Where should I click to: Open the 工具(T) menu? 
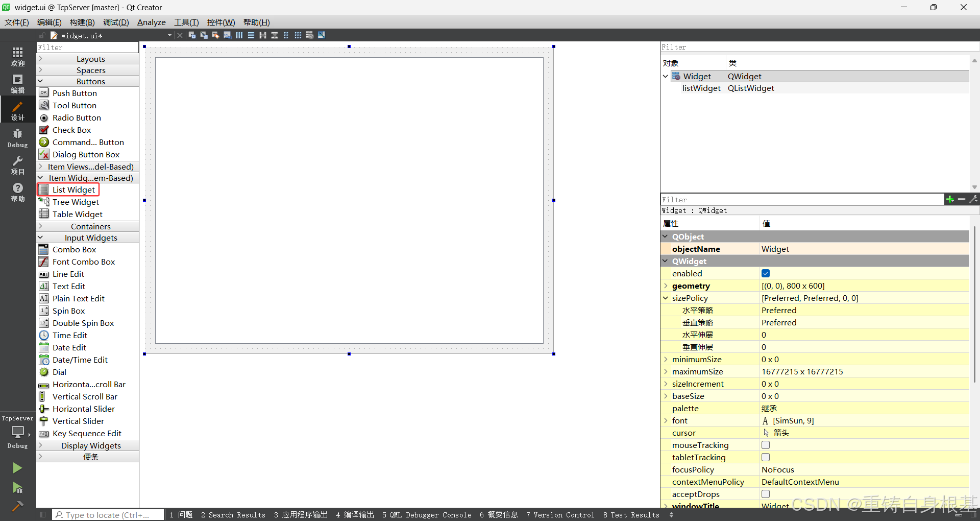pos(186,22)
